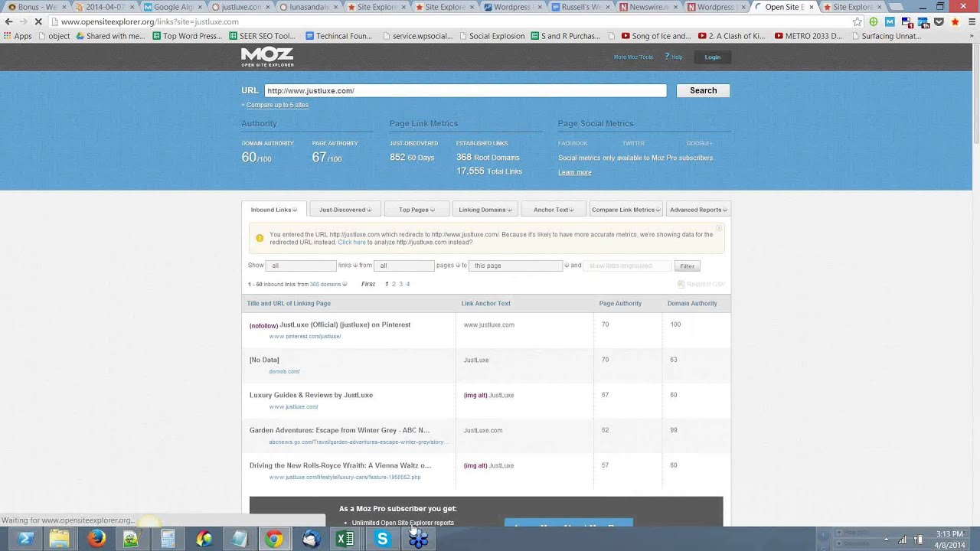This screenshot has width=980, height=551.
Task: Open the Show 'all' links type dropdown
Action: tap(301, 266)
